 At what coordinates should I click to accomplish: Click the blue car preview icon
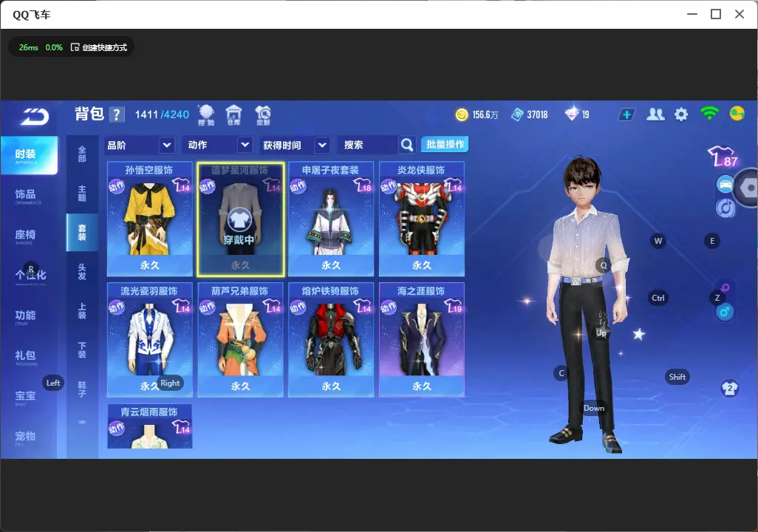[x=725, y=185]
